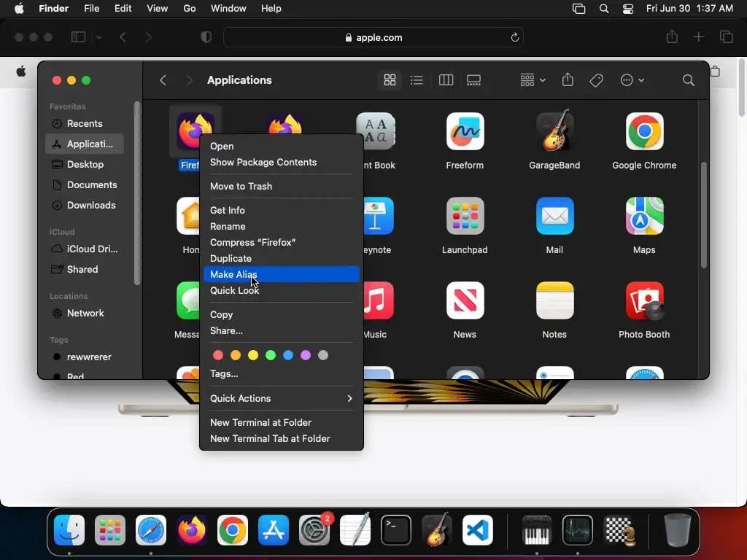Click the Safari address bar showing apple.com
The image size is (747, 560).
373,37
